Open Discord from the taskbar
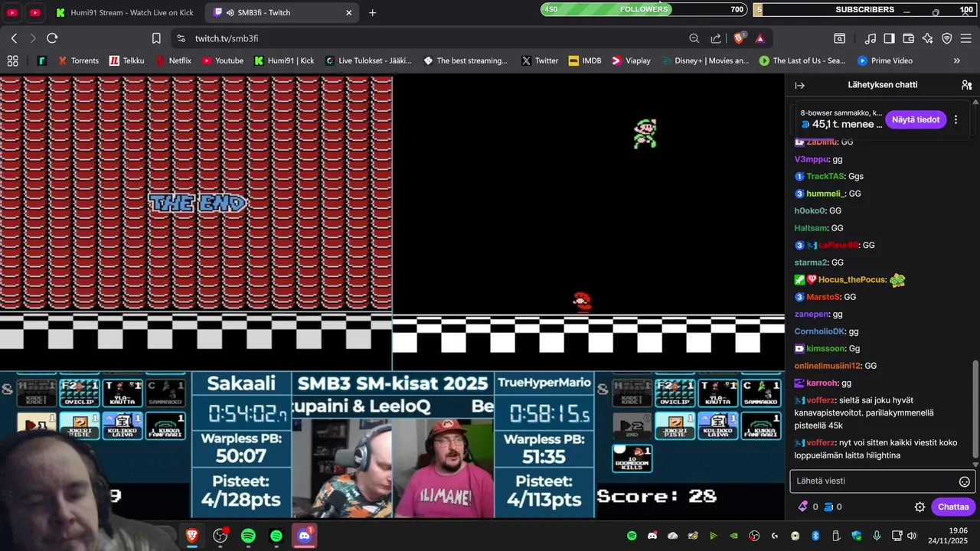This screenshot has width=980, height=551. (x=304, y=536)
